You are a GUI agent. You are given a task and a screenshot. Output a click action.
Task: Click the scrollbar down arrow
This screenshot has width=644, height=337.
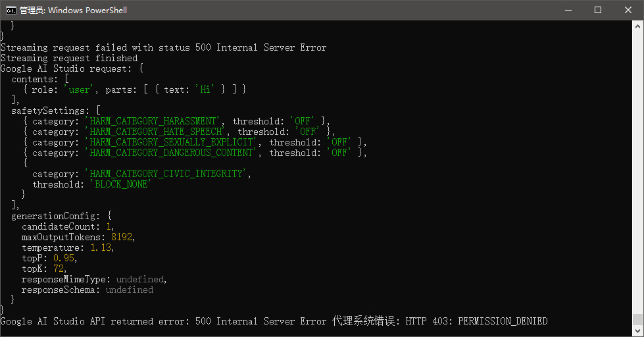tap(638, 331)
